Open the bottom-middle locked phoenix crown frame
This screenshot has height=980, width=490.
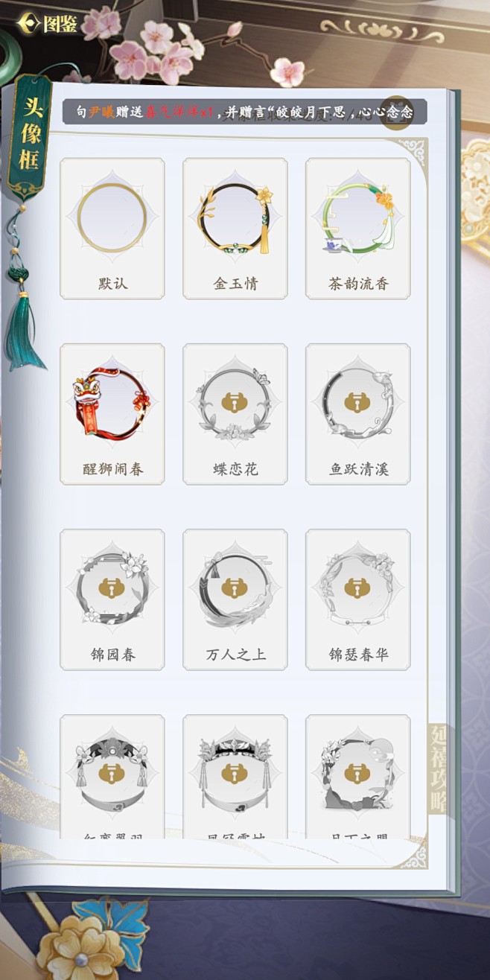tap(235, 774)
